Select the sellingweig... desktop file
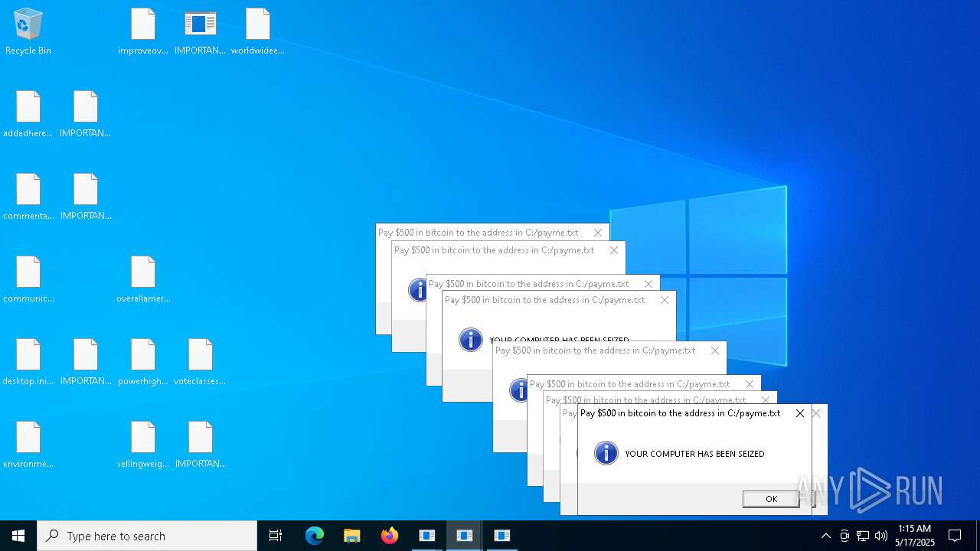980x551 pixels. pyautogui.click(x=143, y=445)
